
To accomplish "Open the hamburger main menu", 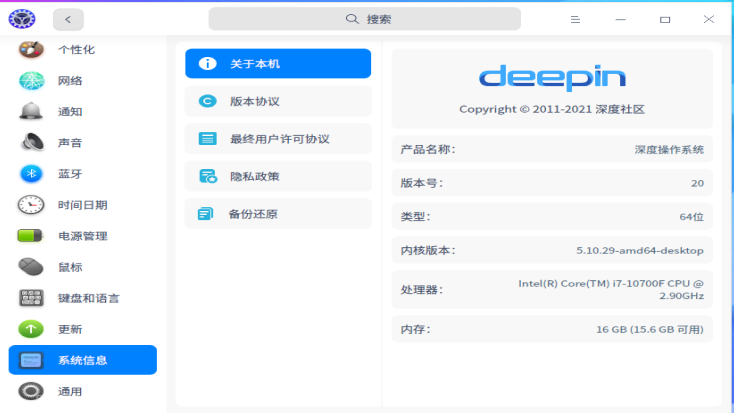I will tap(575, 19).
